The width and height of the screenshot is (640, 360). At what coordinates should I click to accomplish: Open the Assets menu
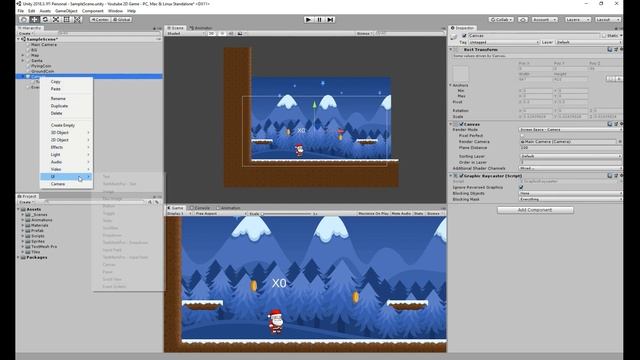(x=45, y=11)
